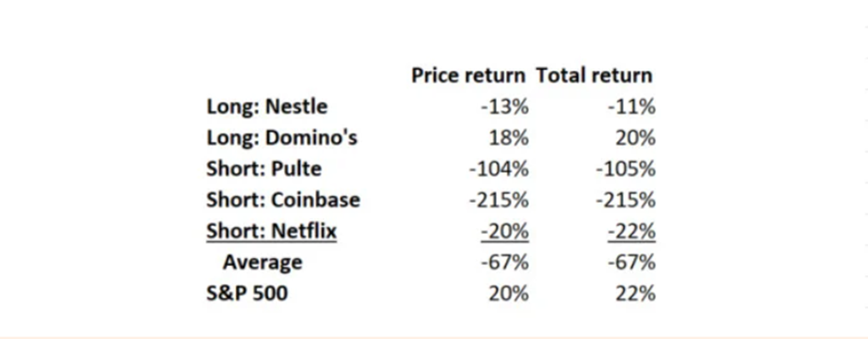
Task: Click the Long: Nestle row label
Action: pyautogui.click(x=267, y=106)
